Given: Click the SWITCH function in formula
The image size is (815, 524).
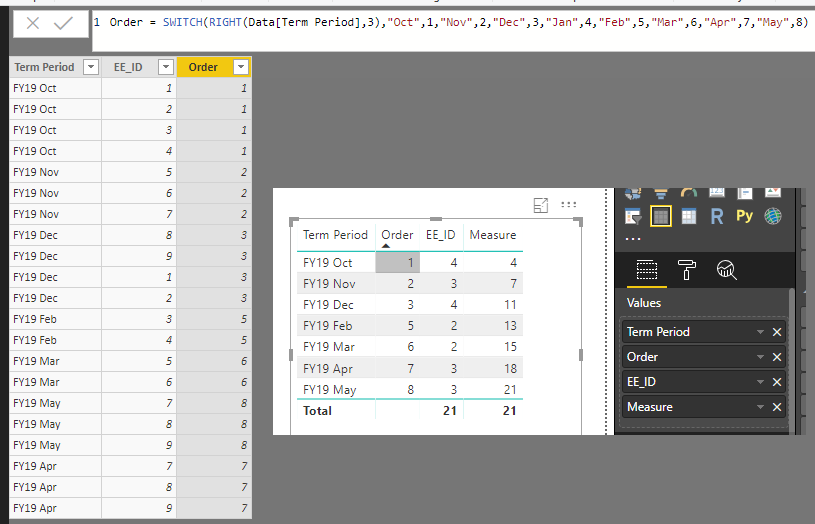Looking at the screenshot, I should pyautogui.click(x=182, y=22).
